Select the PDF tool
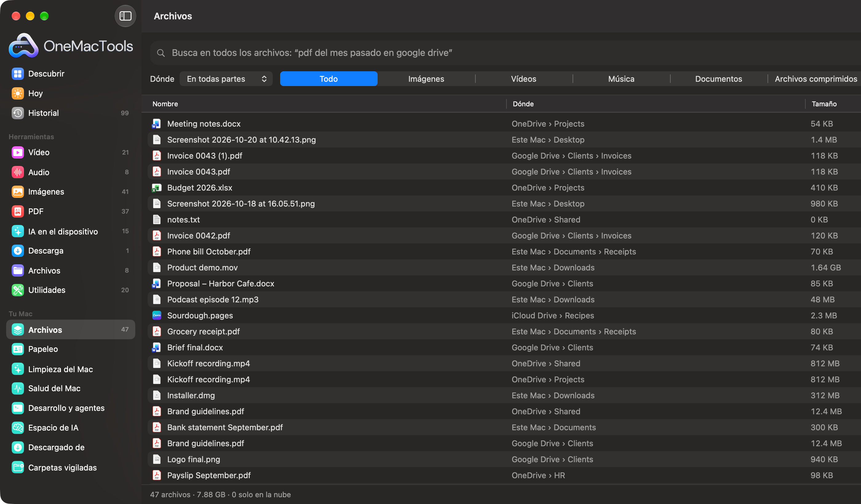 point(70,211)
